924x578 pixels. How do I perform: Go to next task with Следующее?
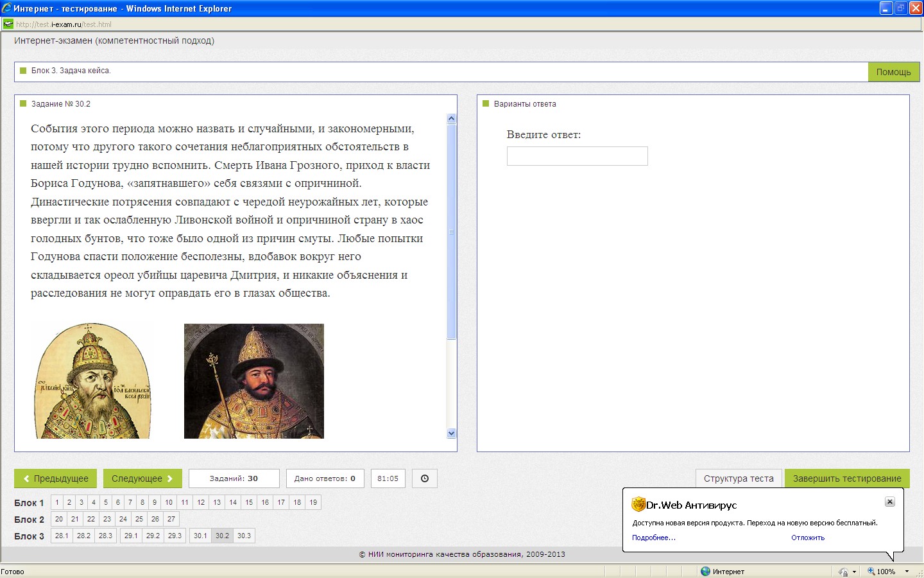142,478
